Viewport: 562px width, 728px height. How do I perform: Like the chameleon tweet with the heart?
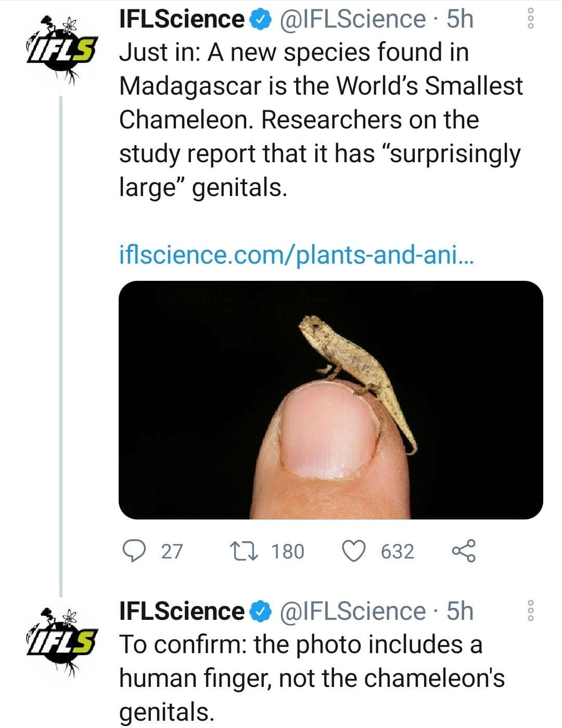[x=354, y=551]
